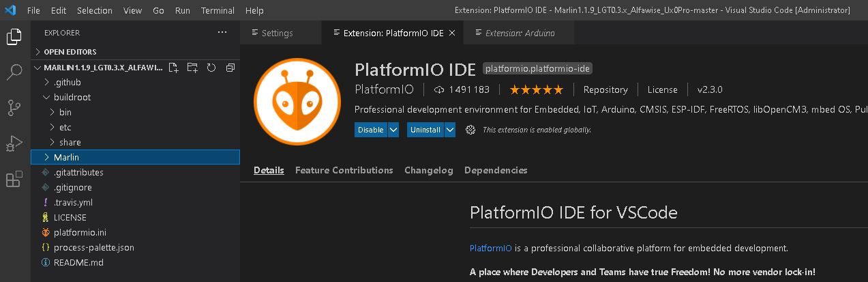
Task: Create a new folder in workspace
Action: coord(192,68)
